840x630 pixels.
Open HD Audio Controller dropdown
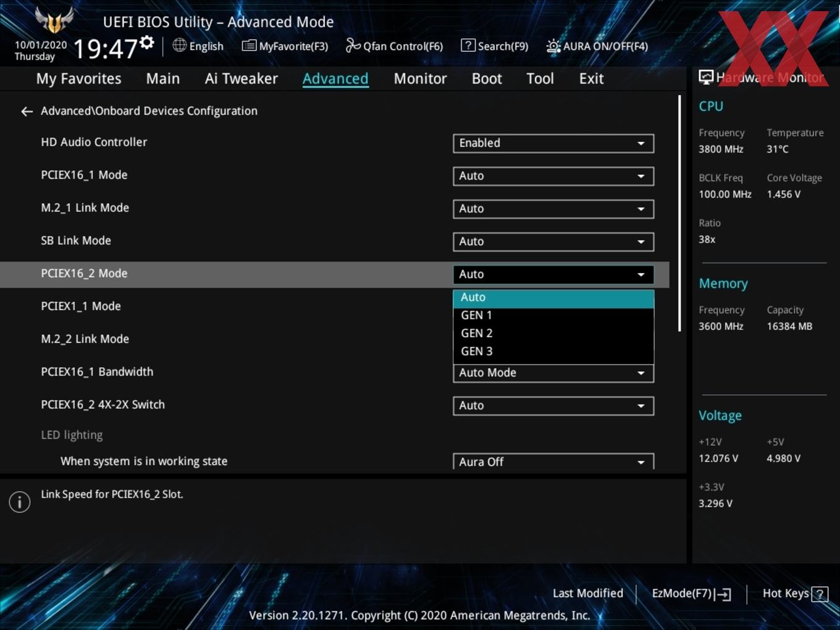553,143
